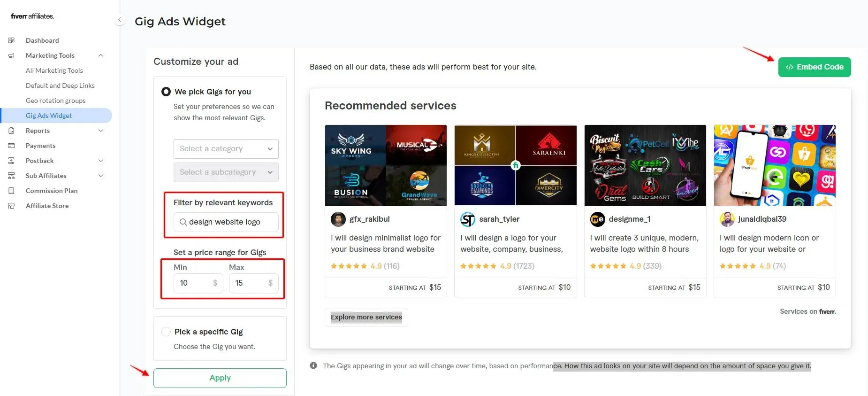
Task: Click the Marketing Tools megaphone icon
Action: coord(12,55)
